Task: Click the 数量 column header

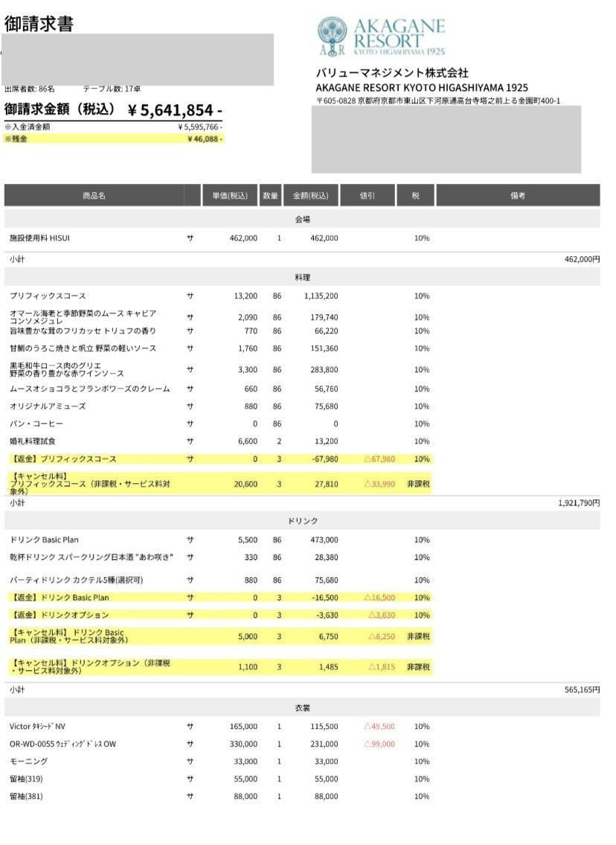Action: [270, 196]
